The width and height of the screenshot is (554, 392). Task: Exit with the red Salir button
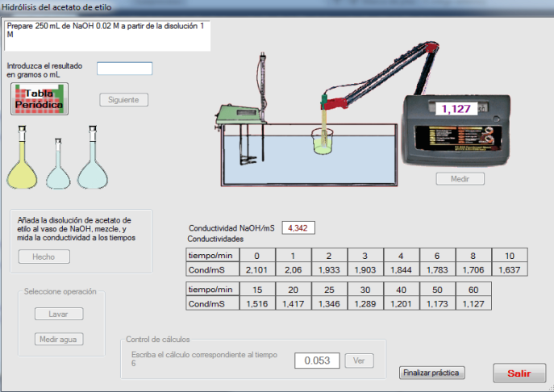519,373
